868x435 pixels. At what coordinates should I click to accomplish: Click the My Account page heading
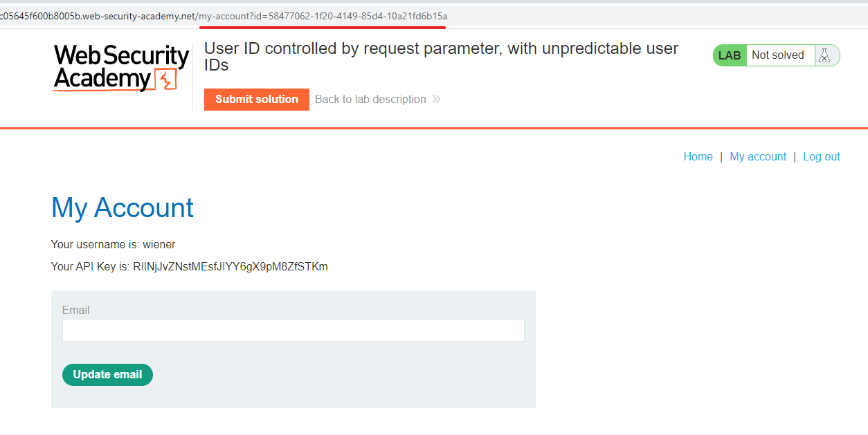click(123, 207)
